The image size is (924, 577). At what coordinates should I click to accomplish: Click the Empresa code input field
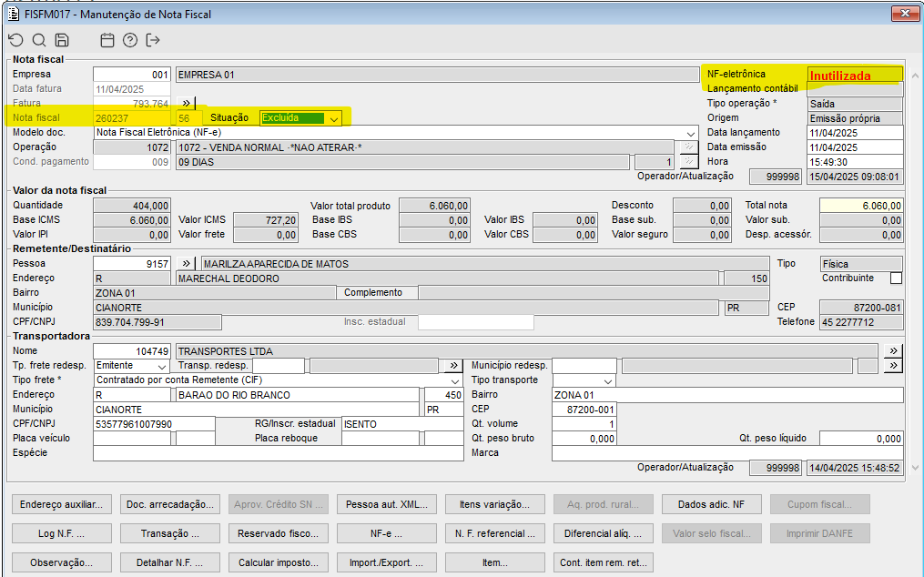(132, 75)
